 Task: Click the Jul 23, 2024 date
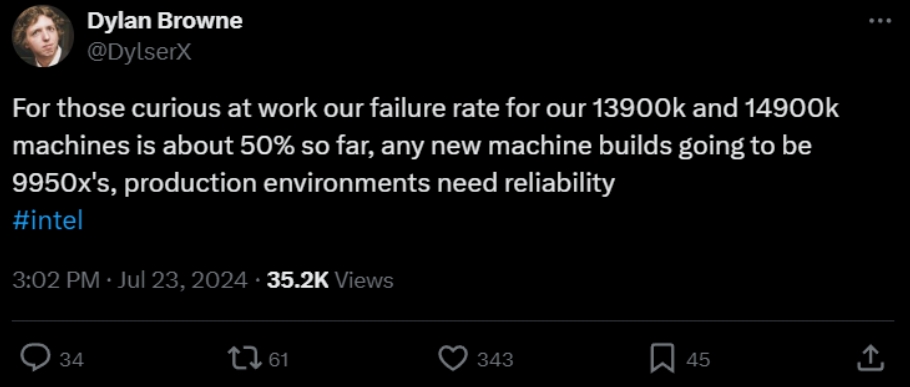point(183,281)
